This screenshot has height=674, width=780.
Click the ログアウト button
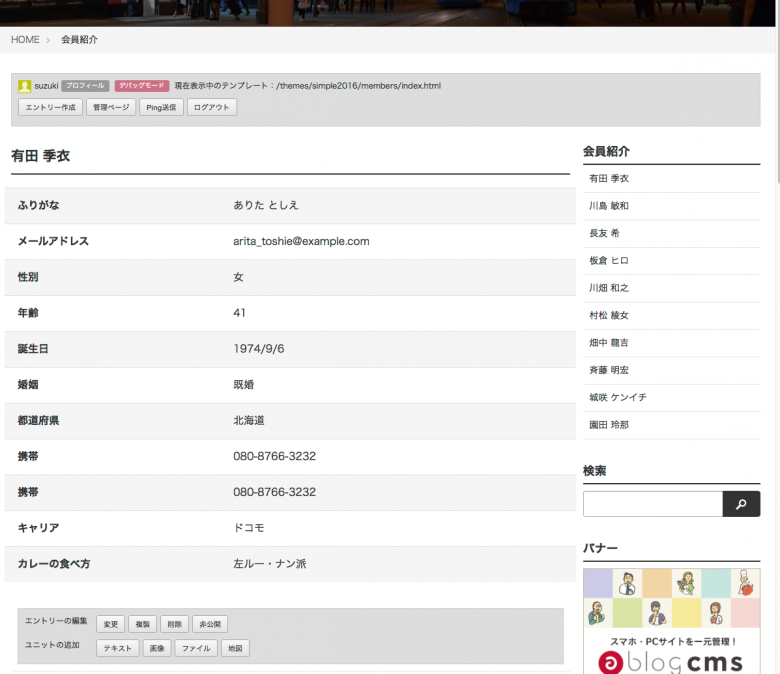point(212,107)
